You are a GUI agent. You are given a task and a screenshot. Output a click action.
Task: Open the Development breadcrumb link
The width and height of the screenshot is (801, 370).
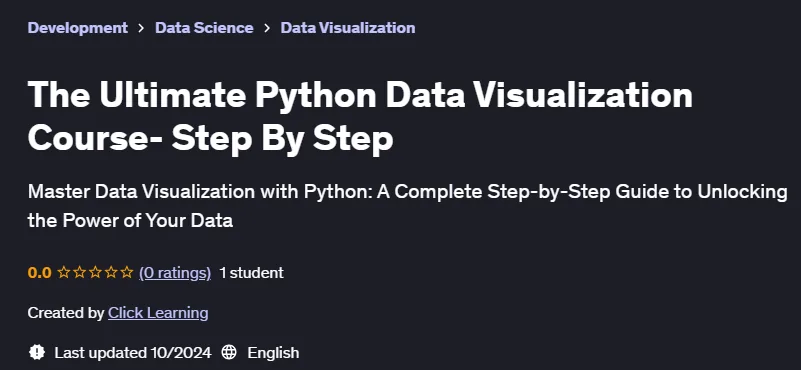(x=78, y=28)
